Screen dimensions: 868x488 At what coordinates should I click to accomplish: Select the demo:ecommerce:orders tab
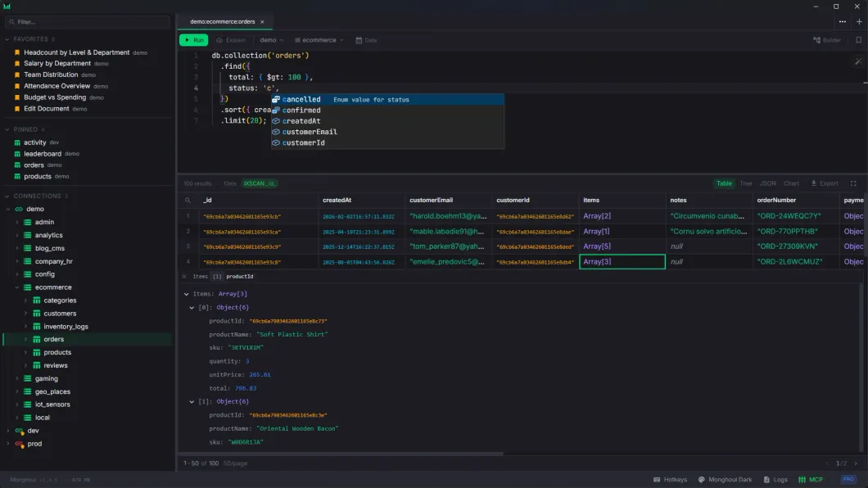[x=223, y=21]
